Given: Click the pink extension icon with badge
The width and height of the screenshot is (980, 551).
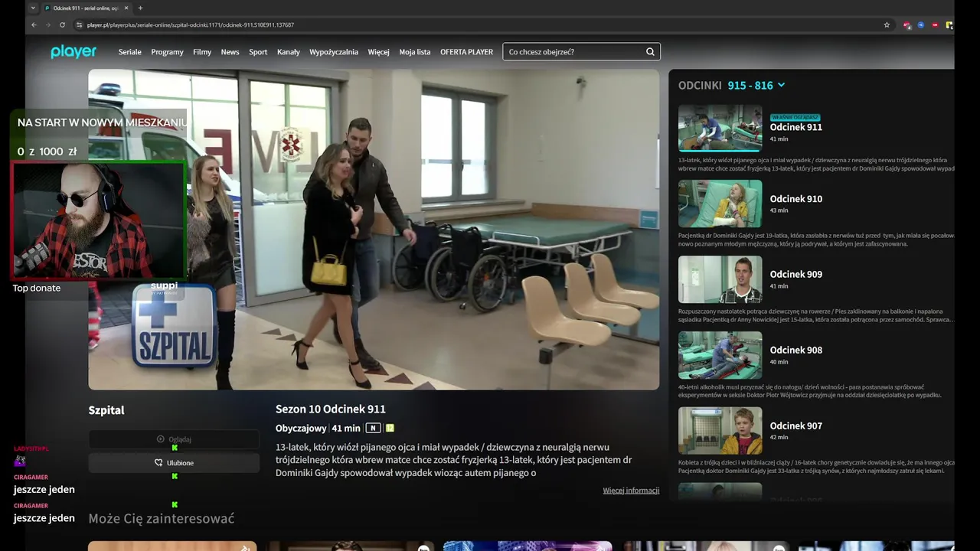Looking at the screenshot, I should (x=907, y=24).
